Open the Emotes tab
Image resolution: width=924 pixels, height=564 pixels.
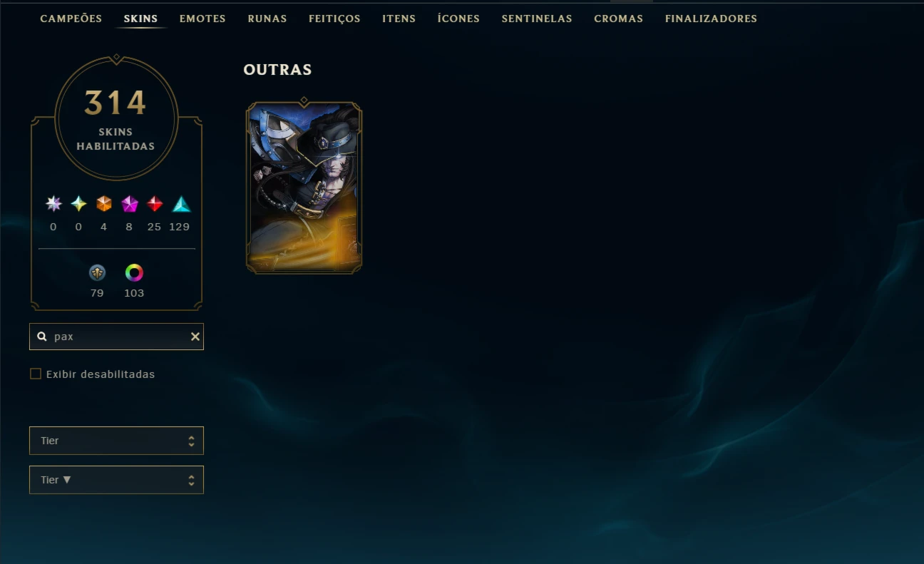tap(202, 19)
